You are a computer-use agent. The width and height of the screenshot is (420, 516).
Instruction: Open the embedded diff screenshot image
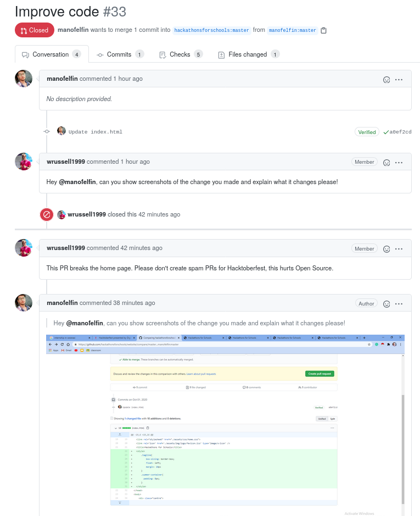point(225,420)
